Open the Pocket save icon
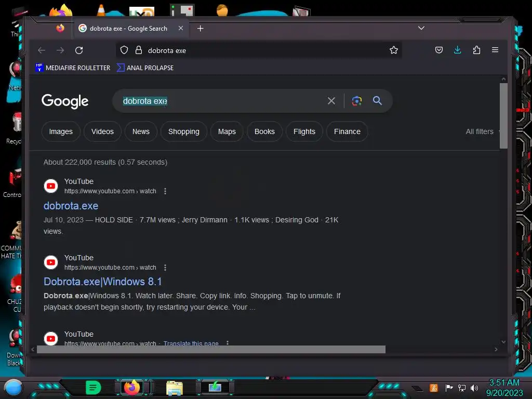This screenshot has height=399, width=532. pyautogui.click(x=438, y=50)
